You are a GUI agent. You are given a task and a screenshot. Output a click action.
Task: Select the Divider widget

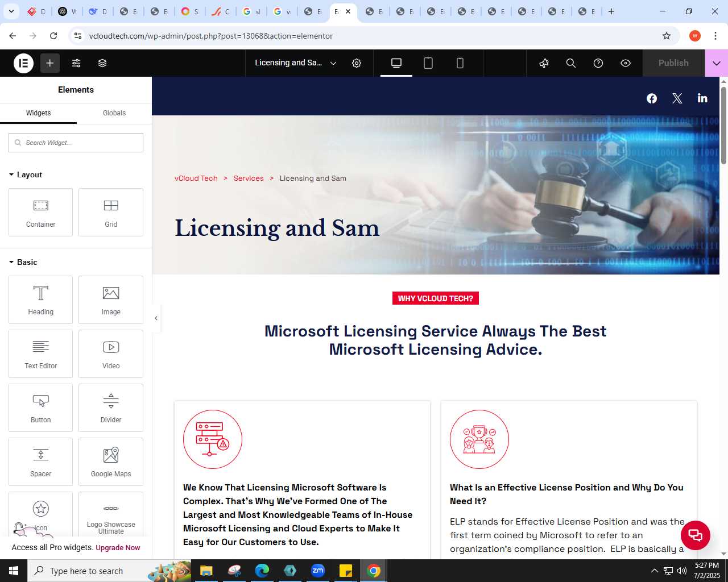(x=111, y=408)
